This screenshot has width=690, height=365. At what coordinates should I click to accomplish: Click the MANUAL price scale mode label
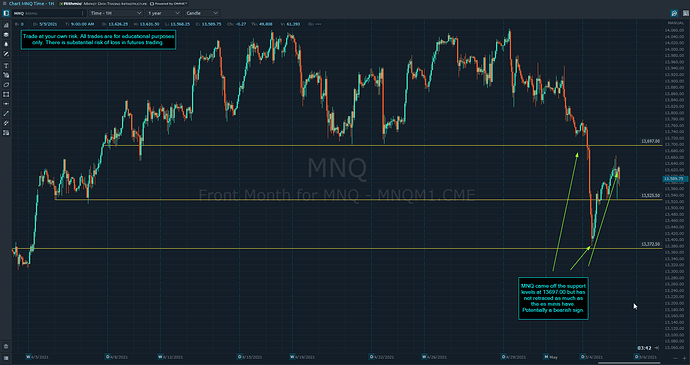tap(675, 23)
